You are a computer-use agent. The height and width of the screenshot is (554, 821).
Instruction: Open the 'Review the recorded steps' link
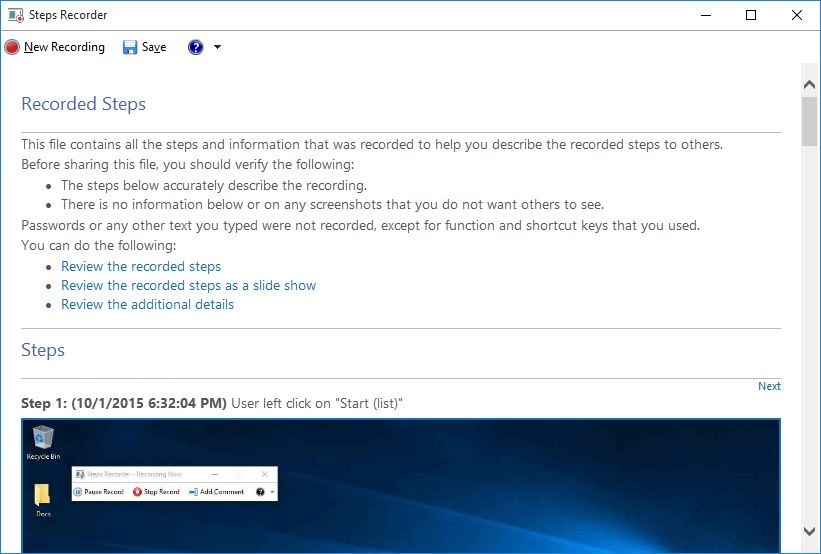pos(141,266)
